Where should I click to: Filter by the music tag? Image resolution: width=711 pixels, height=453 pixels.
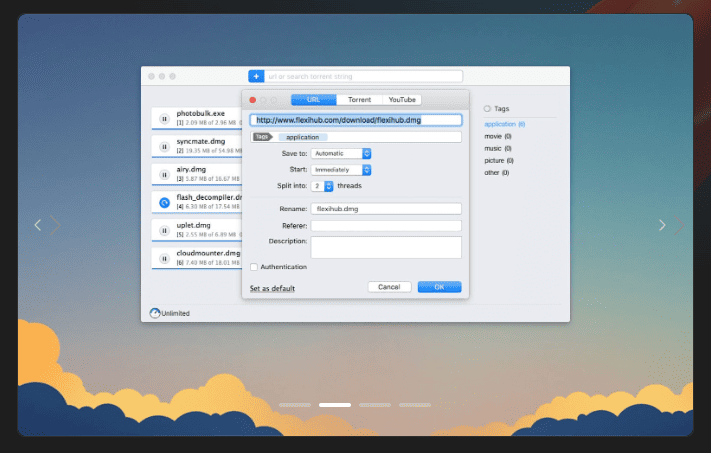tap(497, 149)
